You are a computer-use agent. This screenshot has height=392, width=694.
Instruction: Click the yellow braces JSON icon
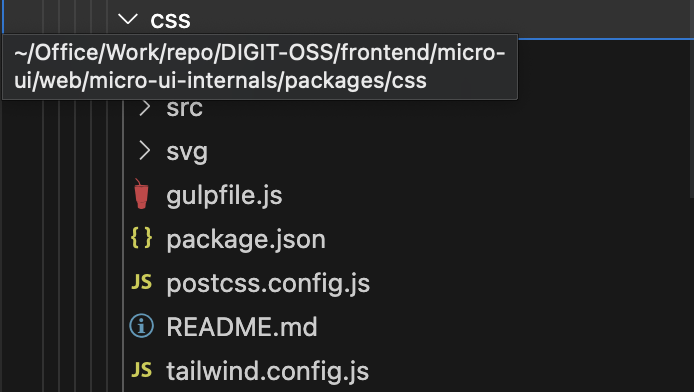(142, 238)
